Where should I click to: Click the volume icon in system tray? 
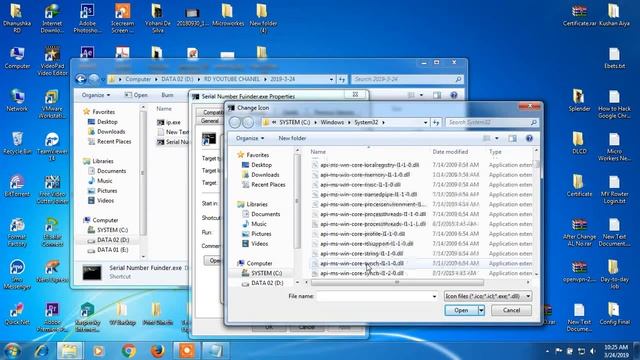click(x=593, y=351)
